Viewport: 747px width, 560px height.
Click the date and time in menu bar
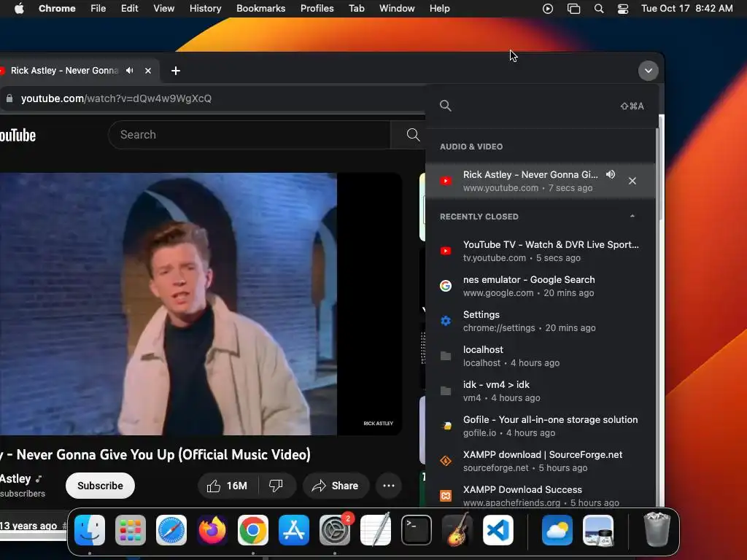(687, 9)
